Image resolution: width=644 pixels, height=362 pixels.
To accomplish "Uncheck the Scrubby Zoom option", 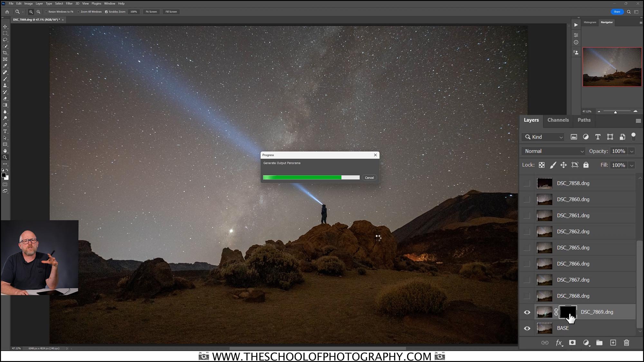I will 106,12.
